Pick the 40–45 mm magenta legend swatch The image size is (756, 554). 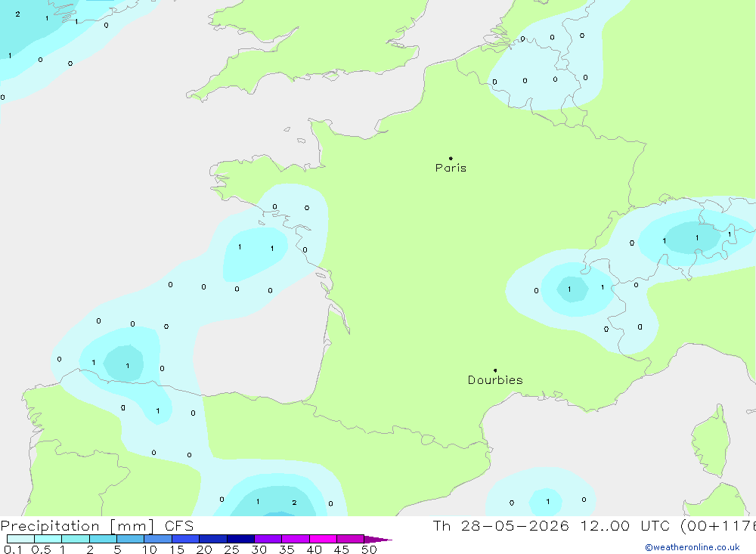click(x=323, y=539)
